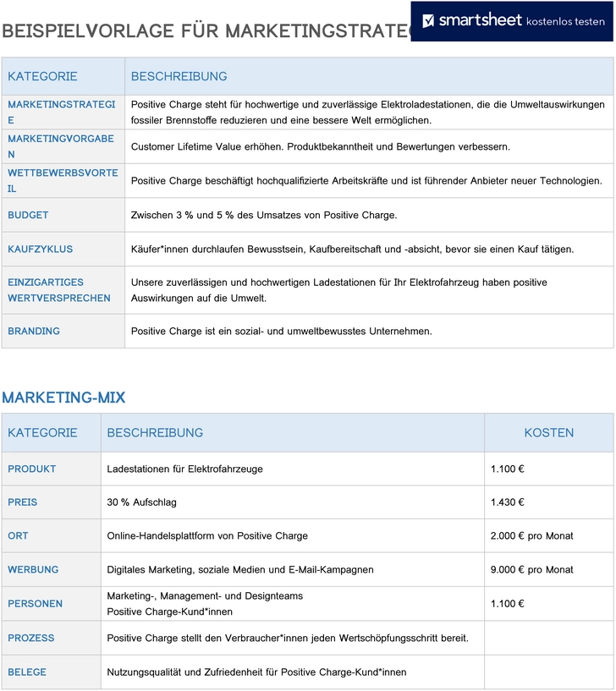Click the Zwischen 3 % und 5 % text
616x691 pixels.
pyautogui.click(x=264, y=215)
